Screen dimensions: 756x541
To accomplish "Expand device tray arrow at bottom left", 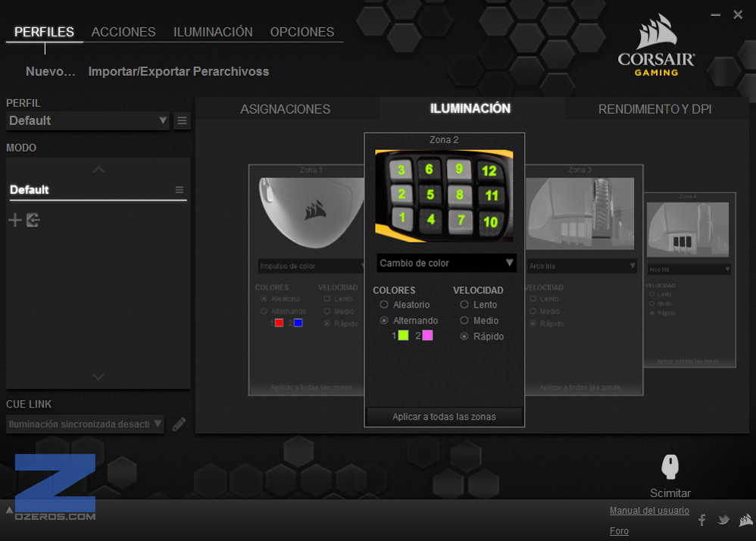I will (9, 510).
